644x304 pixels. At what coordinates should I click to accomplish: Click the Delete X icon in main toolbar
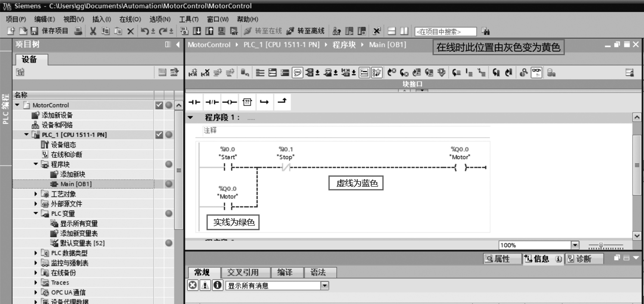pyautogui.click(x=130, y=31)
